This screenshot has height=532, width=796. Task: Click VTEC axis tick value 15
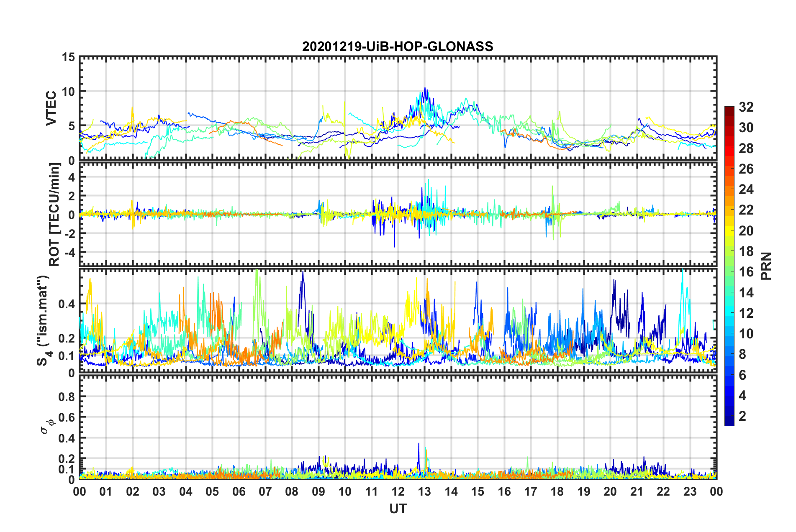[69, 57]
